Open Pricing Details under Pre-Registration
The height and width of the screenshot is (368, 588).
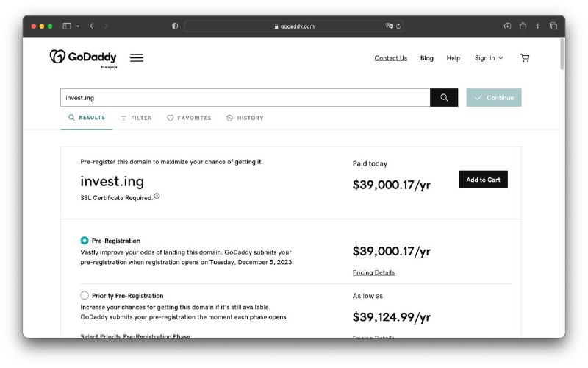point(373,272)
